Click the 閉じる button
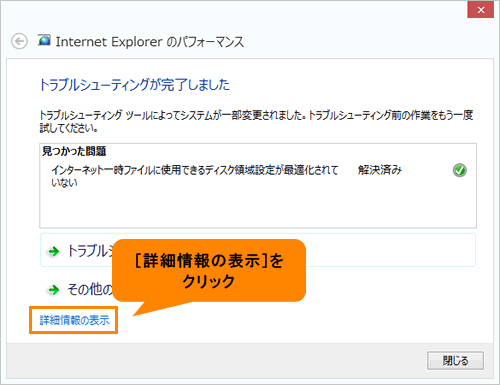The image size is (500, 385). pyautogui.click(x=455, y=360)
